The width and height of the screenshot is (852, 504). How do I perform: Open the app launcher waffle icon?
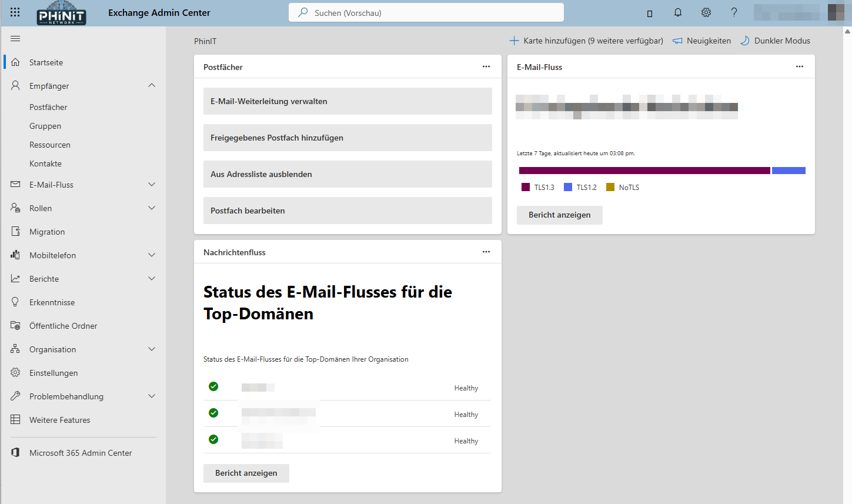point(15,12)
